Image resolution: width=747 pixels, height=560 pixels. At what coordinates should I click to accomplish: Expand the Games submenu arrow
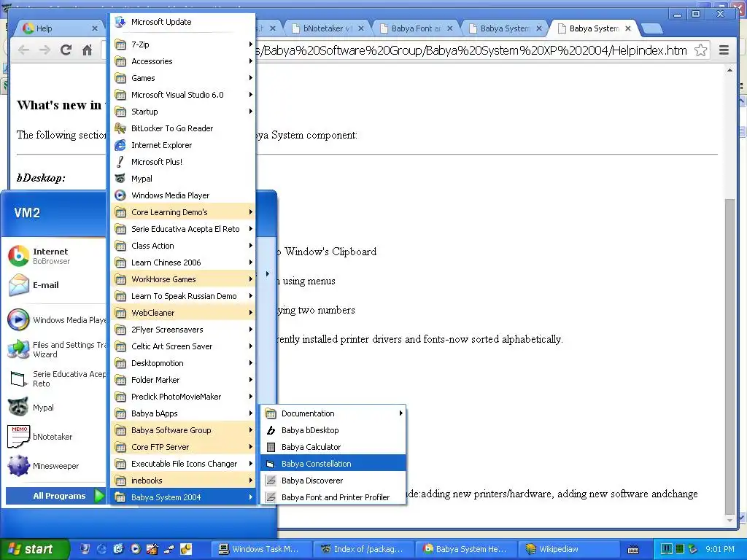tap(251, 77)
